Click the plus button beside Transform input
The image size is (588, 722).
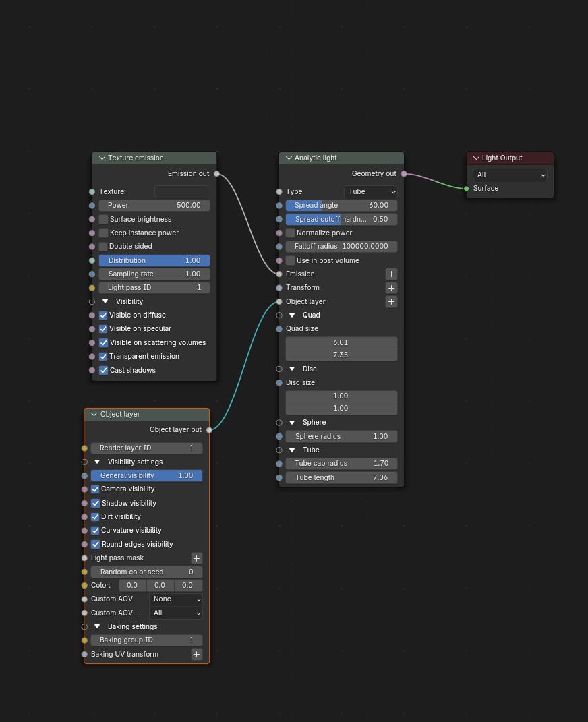391,288
